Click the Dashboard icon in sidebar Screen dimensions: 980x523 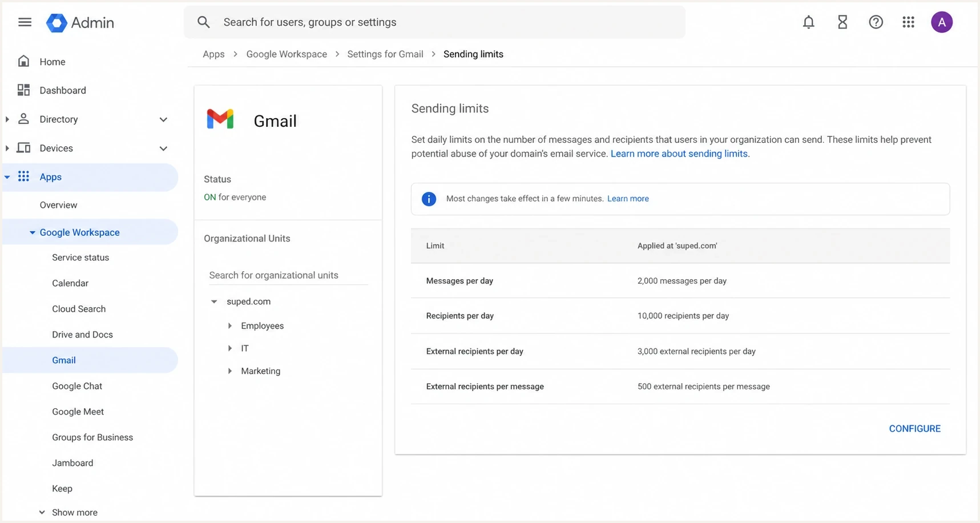pyautogui.click(x=23, y=90)
